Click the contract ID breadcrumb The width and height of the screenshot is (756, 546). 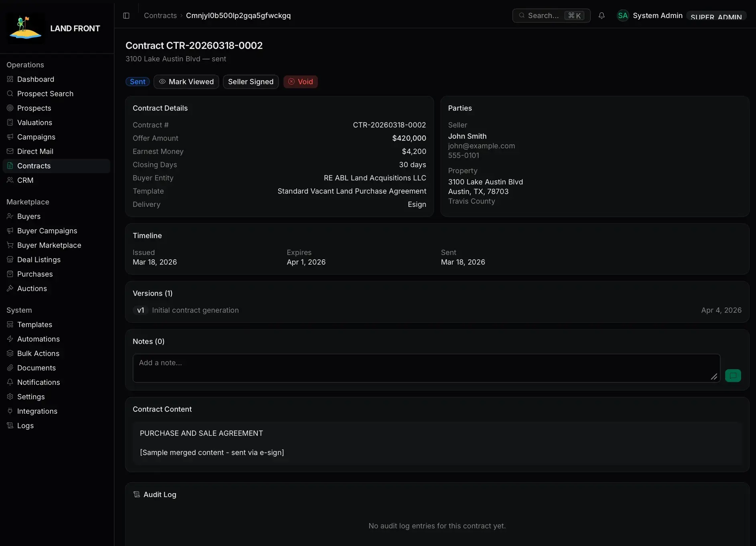click(239, 16)
